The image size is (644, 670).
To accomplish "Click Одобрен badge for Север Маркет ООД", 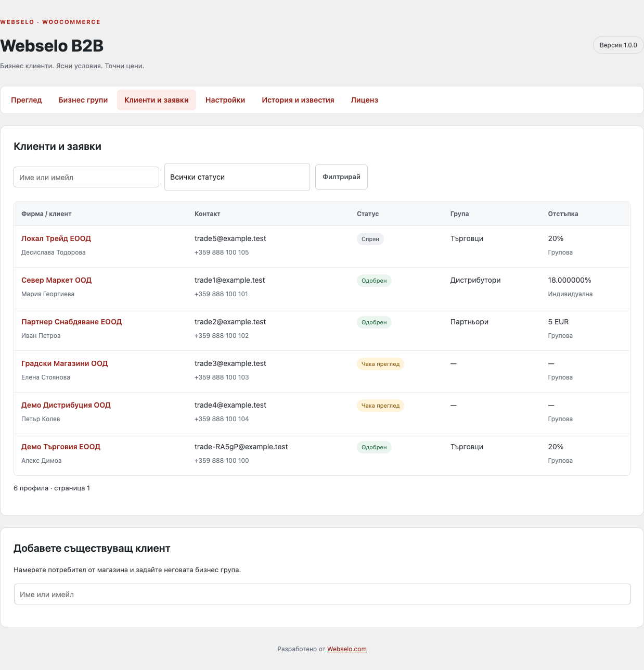I will [x=374, y=281].
